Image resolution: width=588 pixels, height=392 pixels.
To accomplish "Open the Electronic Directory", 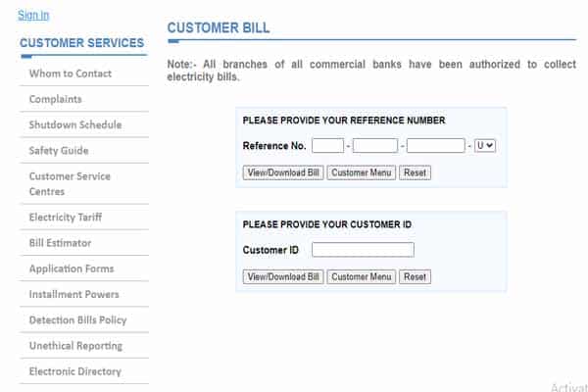I will (75, 371).
